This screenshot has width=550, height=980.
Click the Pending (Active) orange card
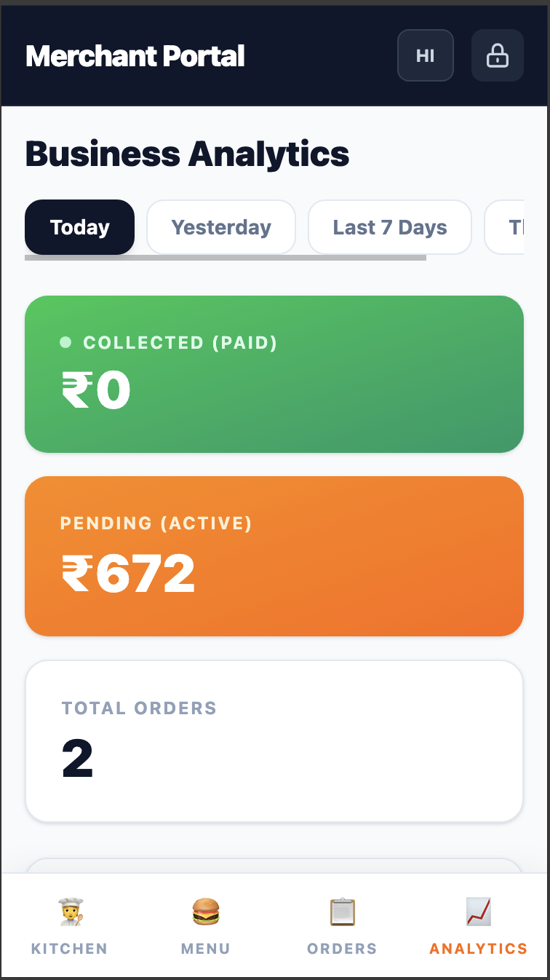click(274, 556)
